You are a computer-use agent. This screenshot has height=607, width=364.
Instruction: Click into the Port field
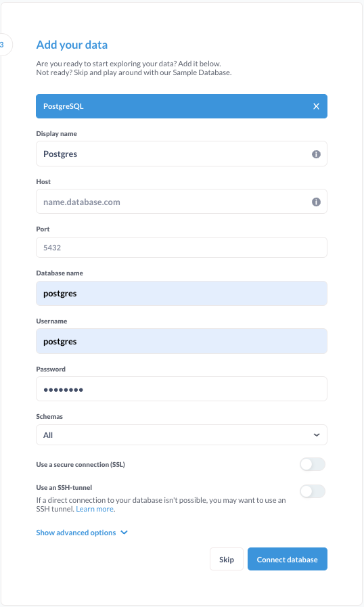click(181, 248)
